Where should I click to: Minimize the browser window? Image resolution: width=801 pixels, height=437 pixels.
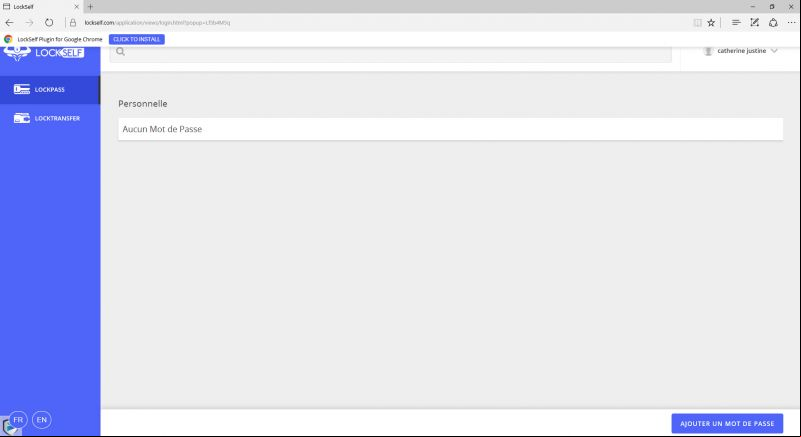pyautogui.click(x=752, y=7)
